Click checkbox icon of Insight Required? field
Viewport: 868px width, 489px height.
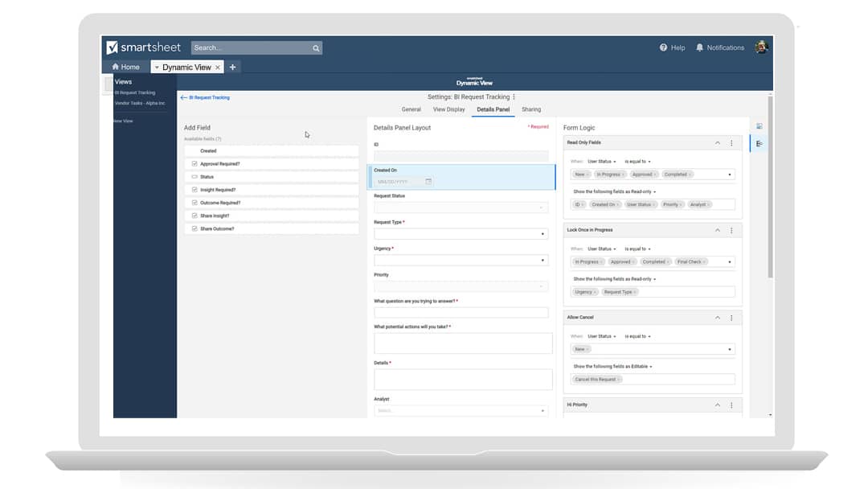[194, 189]
